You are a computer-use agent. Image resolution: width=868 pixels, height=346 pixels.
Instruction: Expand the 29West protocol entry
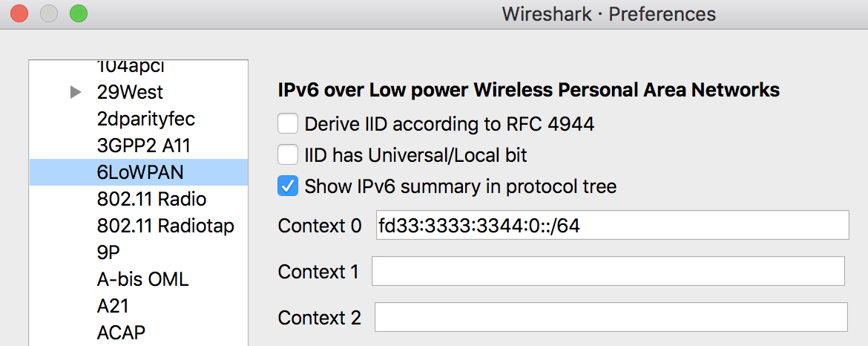[75, 93]
